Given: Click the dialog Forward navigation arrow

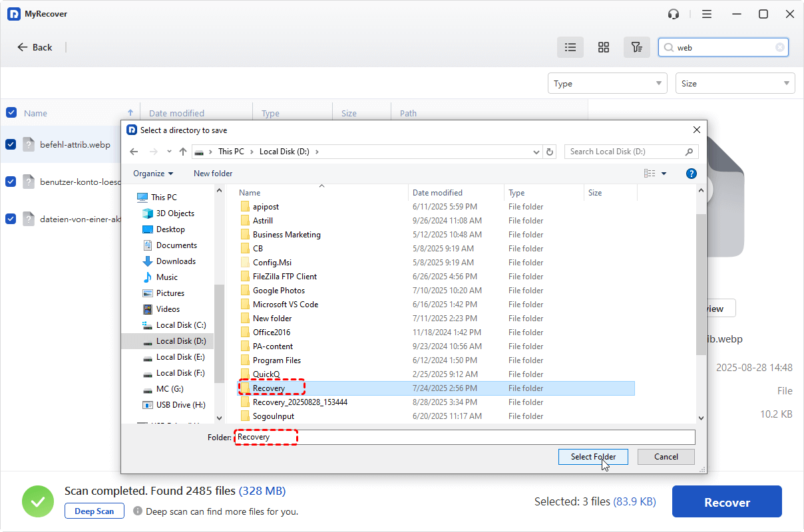Looking at the screenshot, I should [154, 152].
